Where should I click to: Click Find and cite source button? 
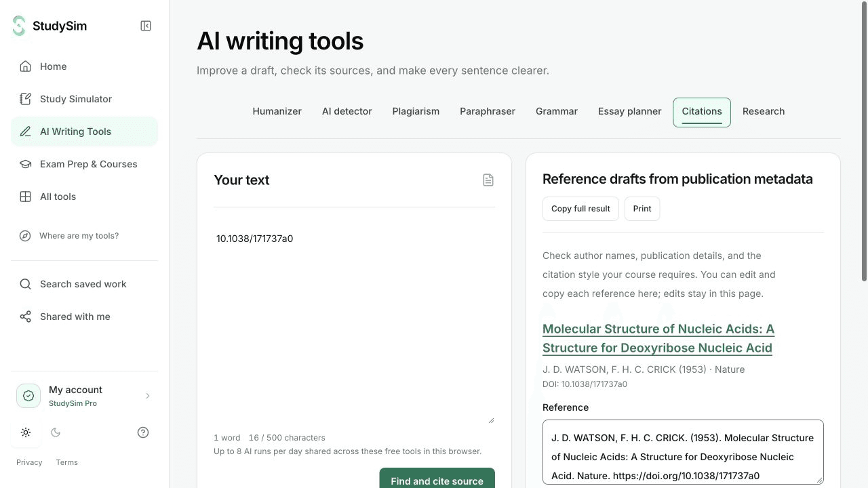437,478
